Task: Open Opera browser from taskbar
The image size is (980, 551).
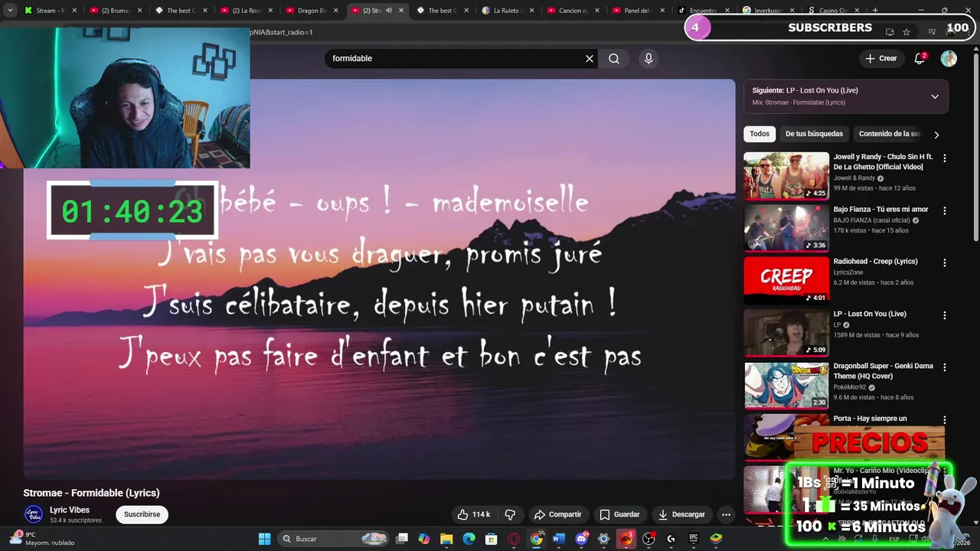Action: (x=514, y=539)
